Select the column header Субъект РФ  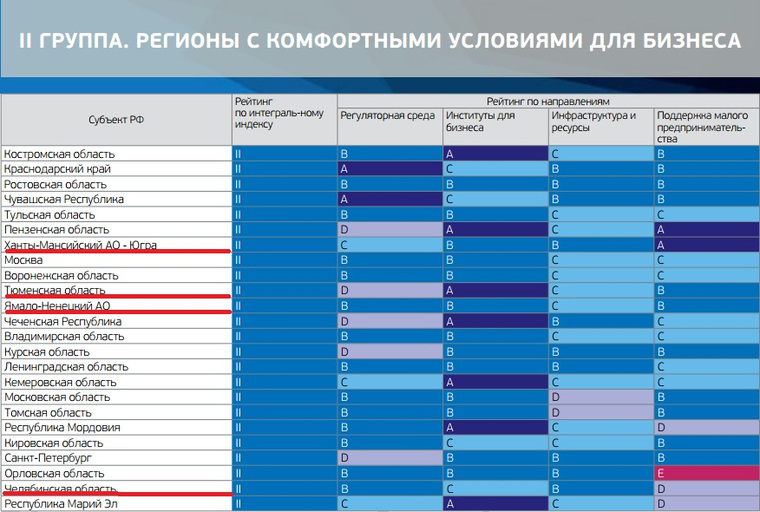pyautogui.click(x=116, y=119)
